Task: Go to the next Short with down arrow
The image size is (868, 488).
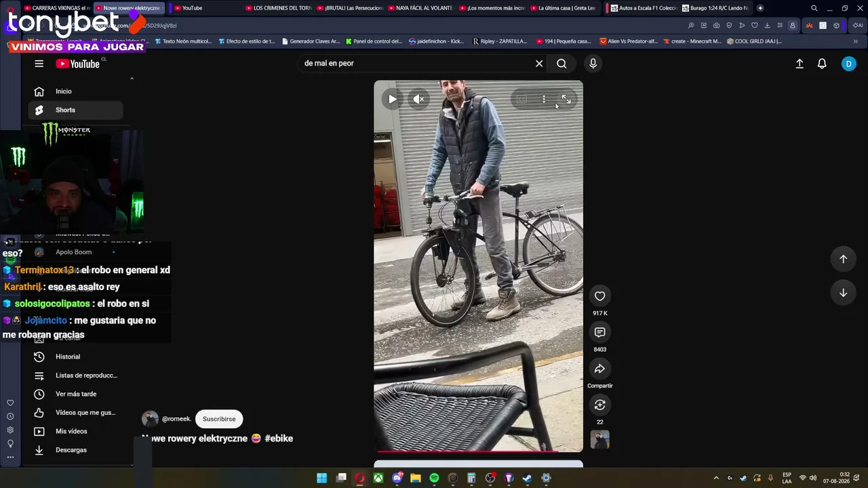Action: click(843, 293)
